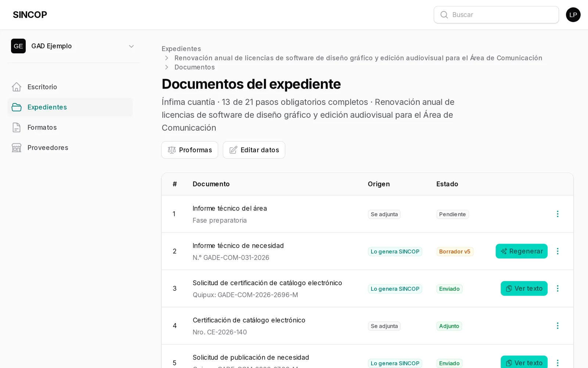Open row menu for Certificación de catálogo electrónico

pyautogui.click(x=557, y=326)
